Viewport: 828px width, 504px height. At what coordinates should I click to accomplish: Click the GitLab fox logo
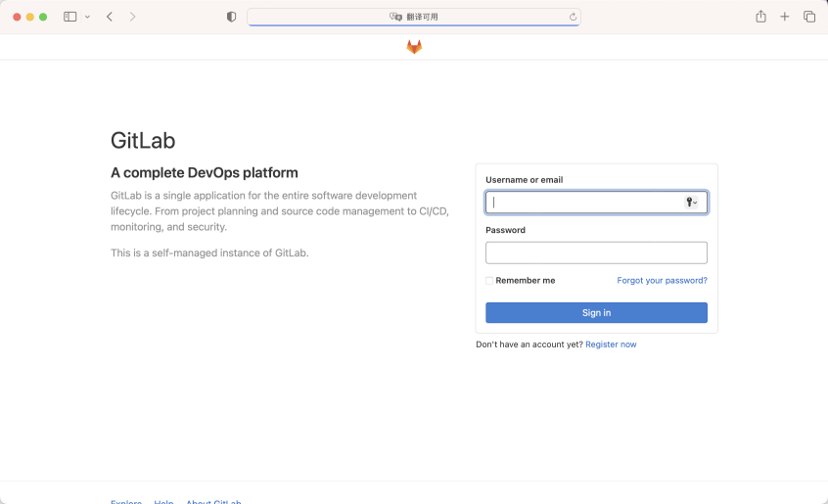[414, 47]
